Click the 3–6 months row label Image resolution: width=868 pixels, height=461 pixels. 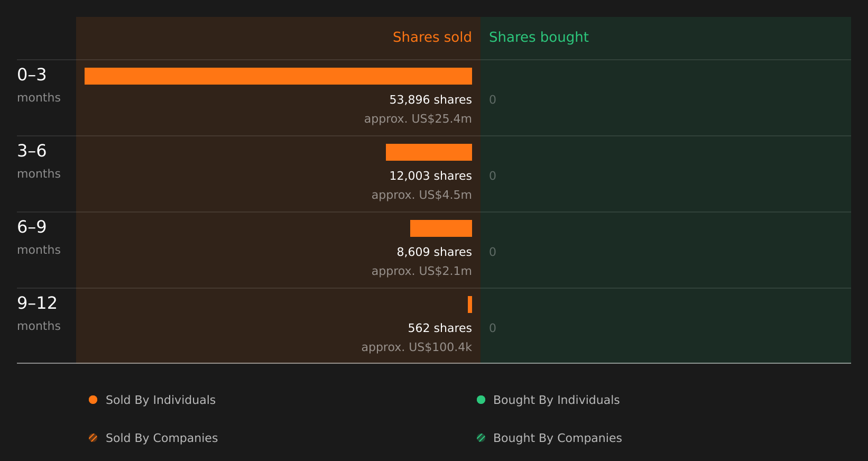39,161
